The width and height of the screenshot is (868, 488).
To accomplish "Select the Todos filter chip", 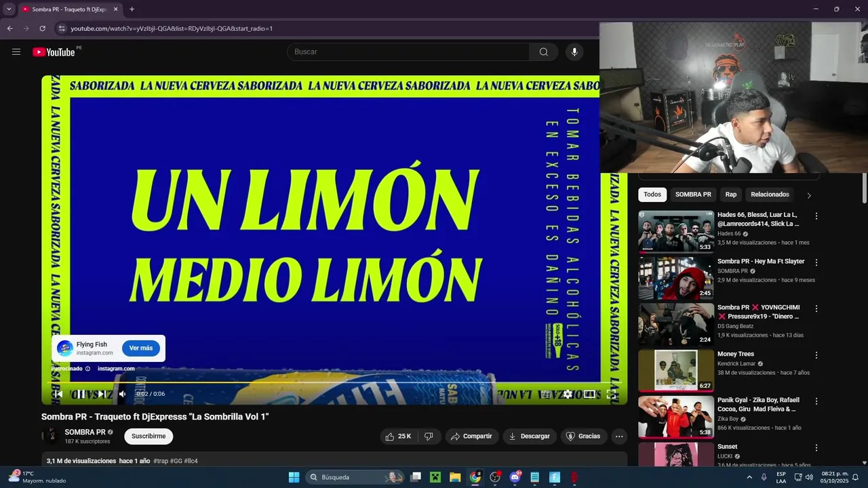I will click(652, 195).
